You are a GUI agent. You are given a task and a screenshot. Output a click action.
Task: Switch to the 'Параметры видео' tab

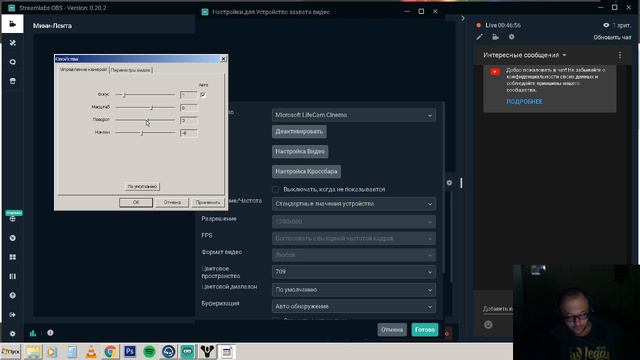point(131,70)
